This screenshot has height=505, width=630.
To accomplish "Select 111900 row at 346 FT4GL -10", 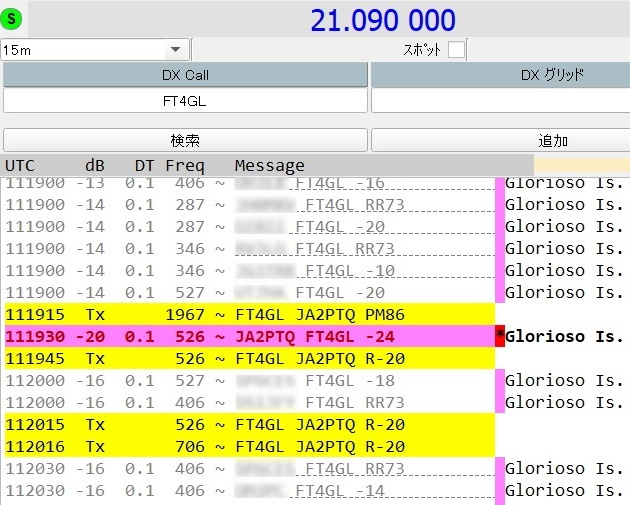I will pyautogui.click(x=250, y=271).
